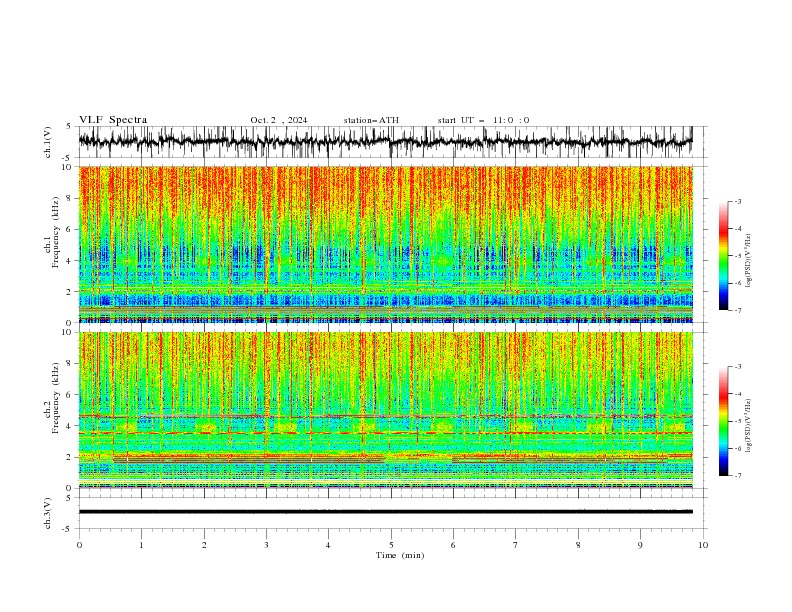Screen dimensions: 792x612
Task: Click time tick label '3' on x-axis
Action: [x=266, y=545]
